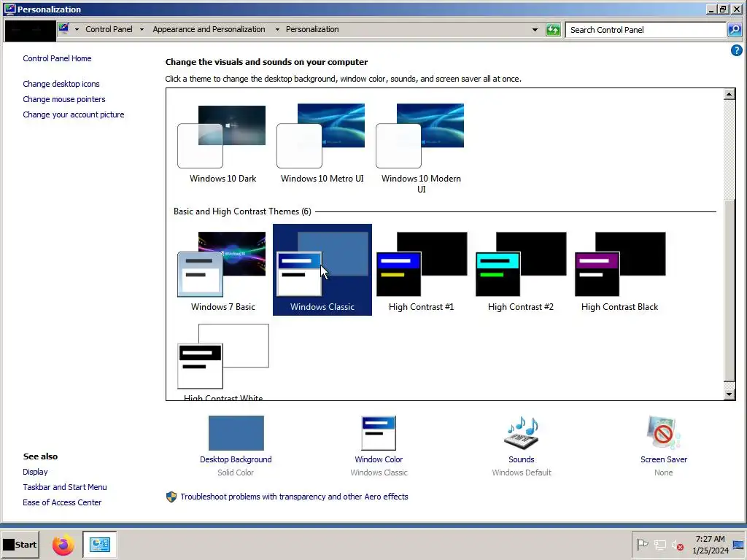
Task: Apply the Windows 7 Basic theme
Action: pos(222,270)
